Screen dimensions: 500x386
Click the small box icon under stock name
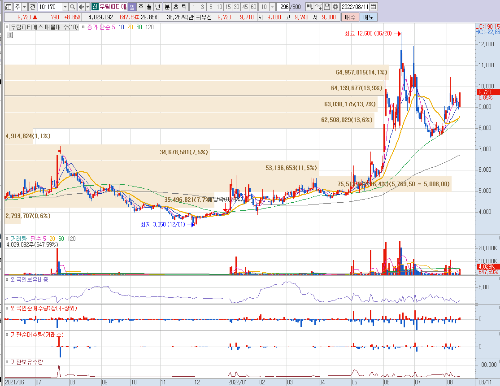[10, 35]
